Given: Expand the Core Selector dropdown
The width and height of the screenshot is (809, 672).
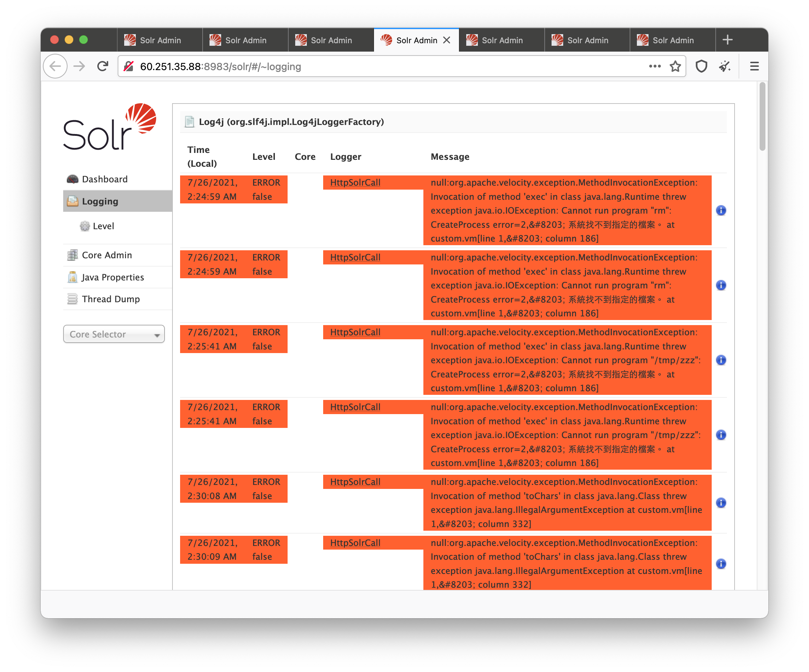Looking at the screenshot, I should coord(114,334).
